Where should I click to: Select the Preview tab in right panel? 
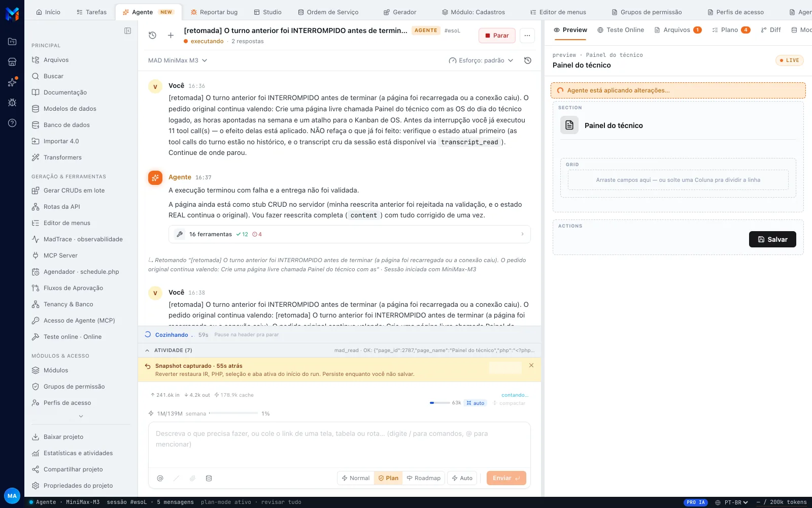[570, 30]
